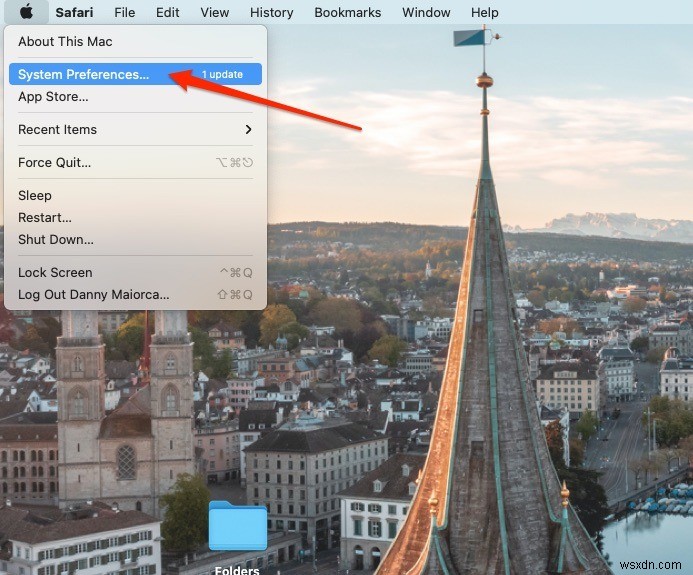Viewport: 693px width, 575px height.
Task: Open the File menu
Action: [x=125, y=12]
